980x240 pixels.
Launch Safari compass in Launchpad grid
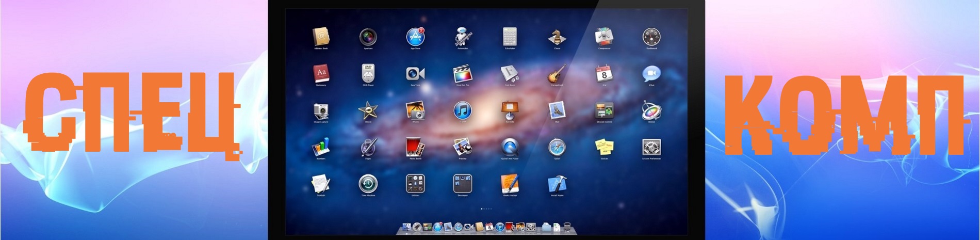pyautogui.click(x=557, y=148)
